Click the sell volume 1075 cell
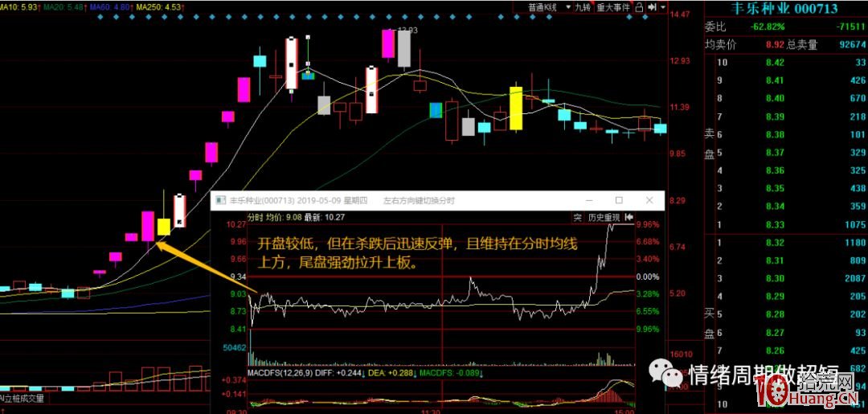Image resolution: width=868 pixels, height=414 pixels. [855, 224]
